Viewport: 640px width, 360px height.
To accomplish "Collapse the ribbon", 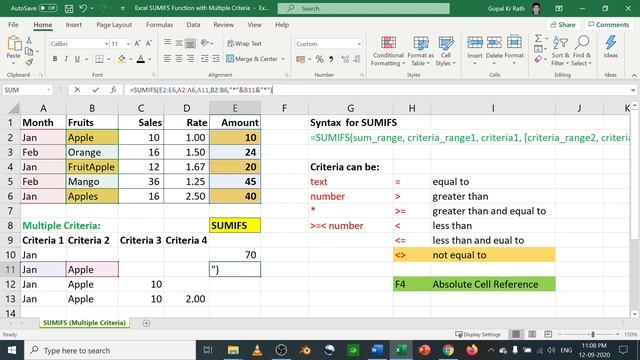I will point(634,75).
